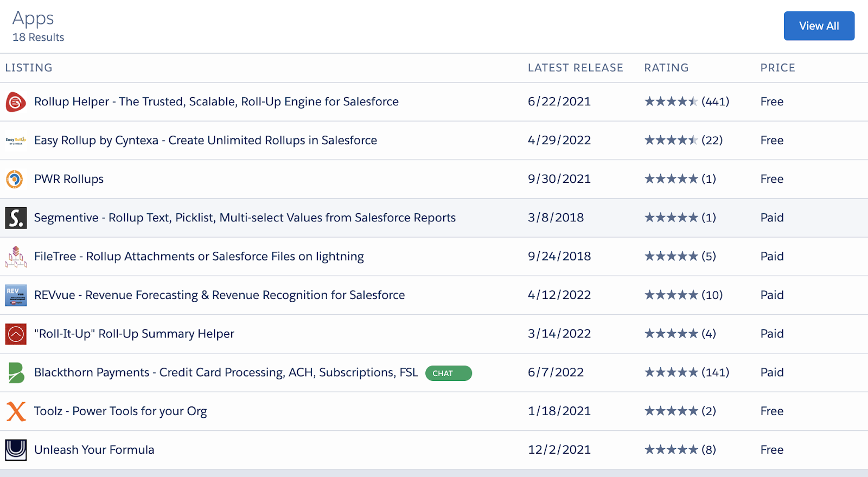Click release date 6/7/2022
This screenshot has width=868, height=477.
click(x=556, y=373)
